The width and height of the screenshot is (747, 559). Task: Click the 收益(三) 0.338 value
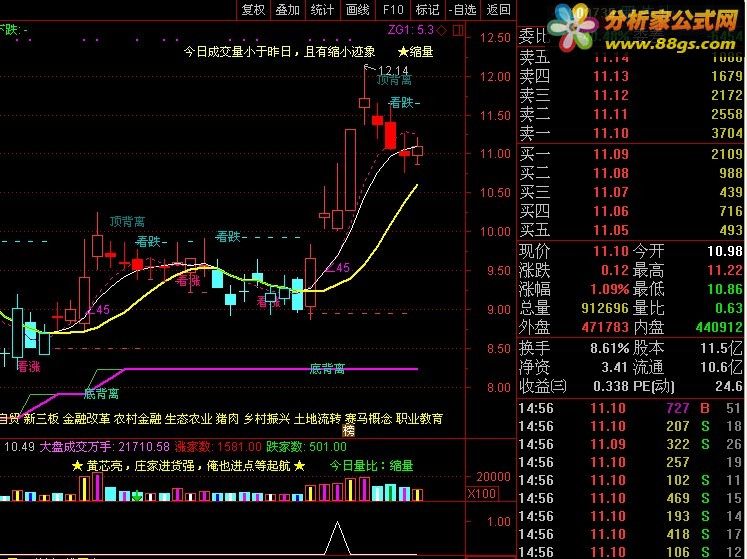tap(611, 386)
